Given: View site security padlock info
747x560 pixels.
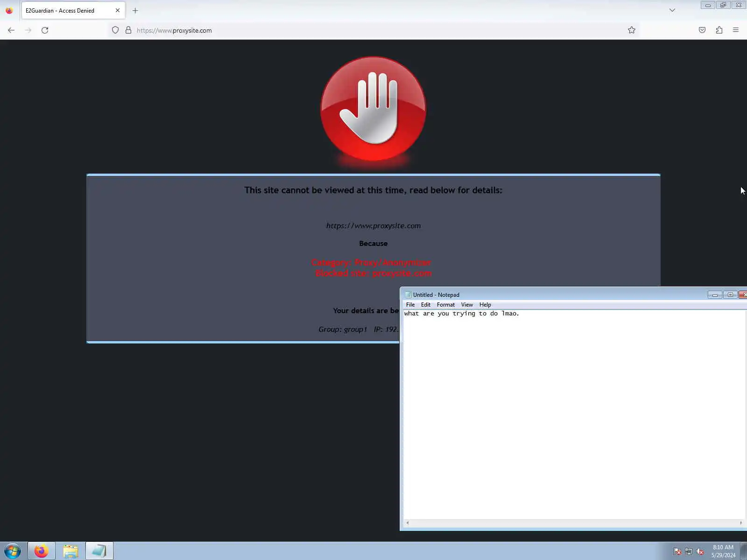Looking at the screenshot, I should click(x=128, y=30).
